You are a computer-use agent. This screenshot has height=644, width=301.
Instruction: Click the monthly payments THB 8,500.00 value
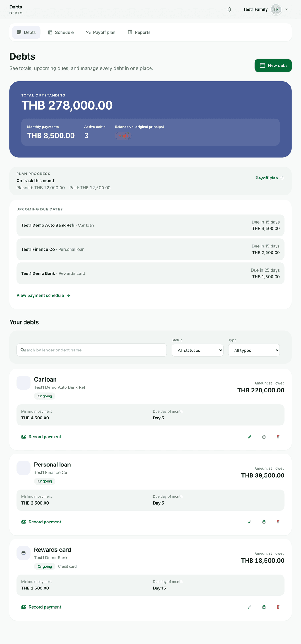[51, 136]
